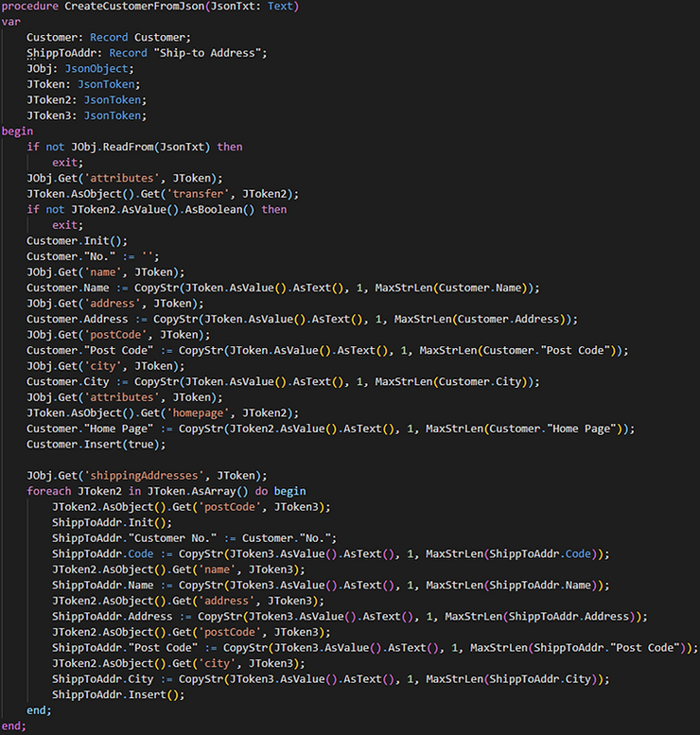Click the AsBoolean() method call
Screen dimensions: 700x735
click(x=217, y=209)
